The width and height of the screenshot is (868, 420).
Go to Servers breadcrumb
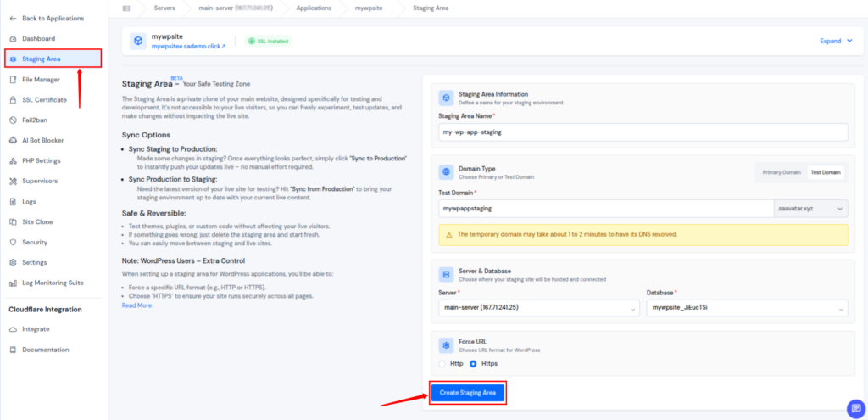click(x=165, y=8)
